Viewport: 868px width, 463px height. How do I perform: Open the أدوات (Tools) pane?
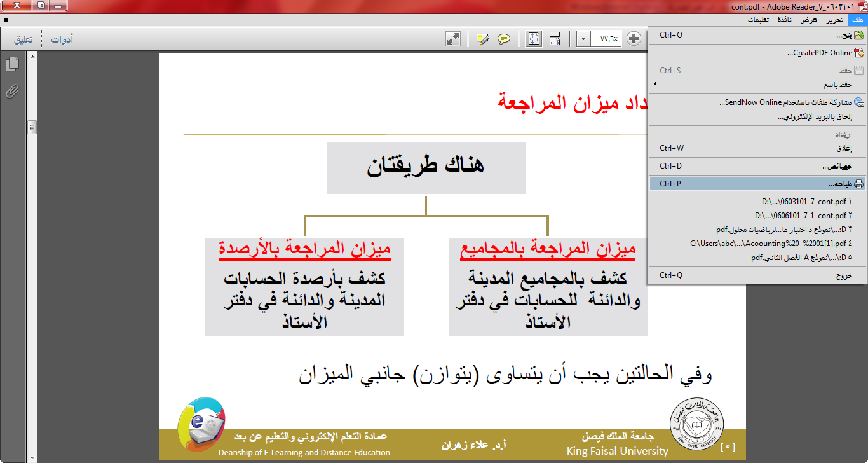62,39
